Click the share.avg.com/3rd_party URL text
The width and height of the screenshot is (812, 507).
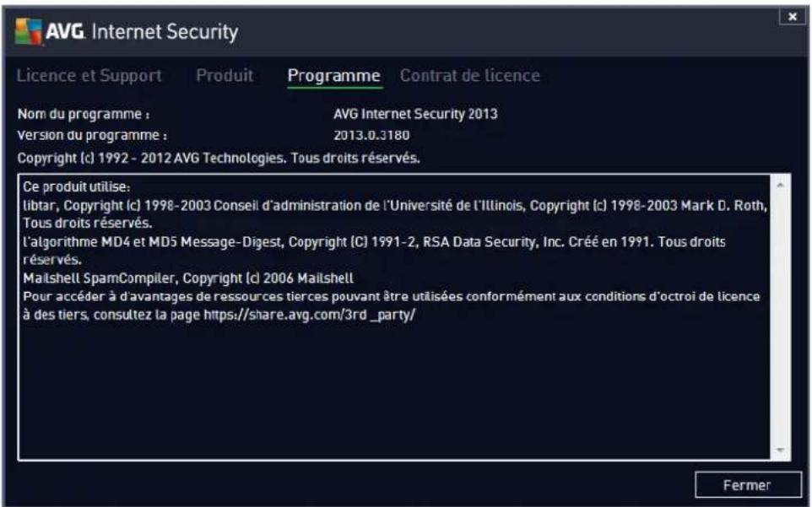pos(309,315)
